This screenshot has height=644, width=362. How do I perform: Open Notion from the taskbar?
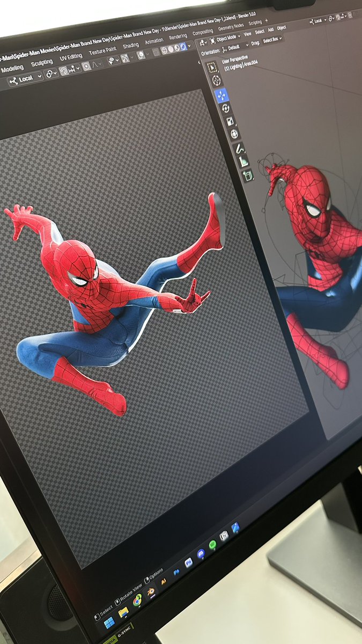[x=224, y=536]
